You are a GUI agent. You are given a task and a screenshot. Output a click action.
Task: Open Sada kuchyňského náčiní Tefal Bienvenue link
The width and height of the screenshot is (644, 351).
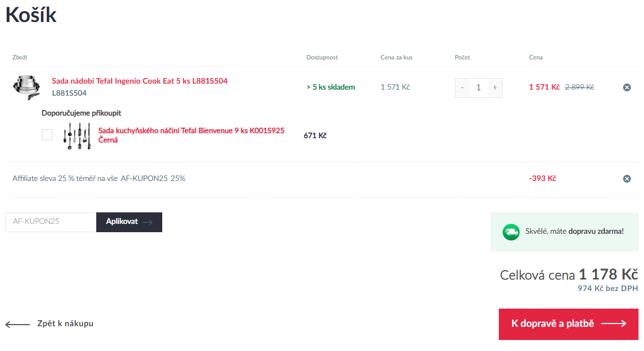[x=191, y=135]
